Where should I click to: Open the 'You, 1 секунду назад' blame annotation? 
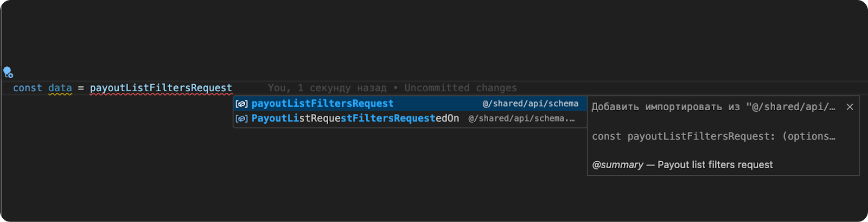[x=327, y=88]
